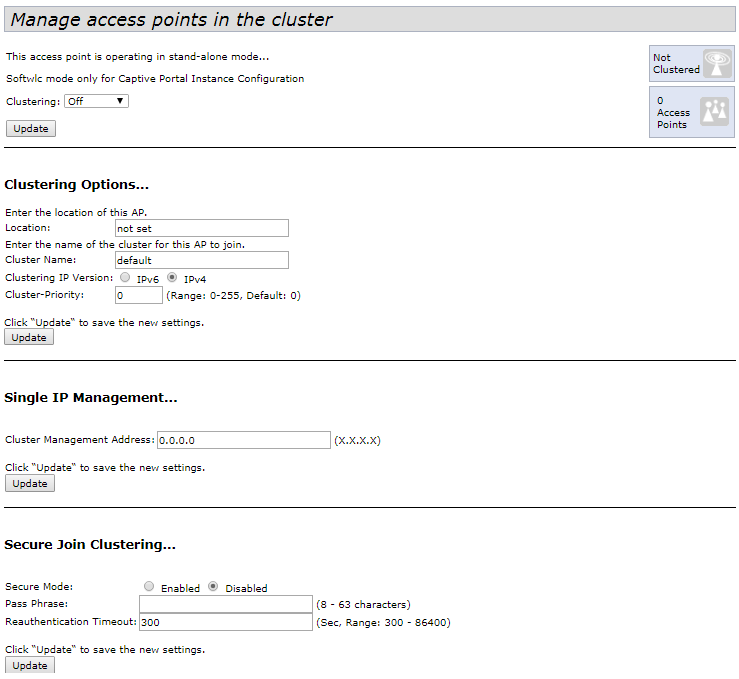Save Clustering Options with its Update button

[29, 337]
